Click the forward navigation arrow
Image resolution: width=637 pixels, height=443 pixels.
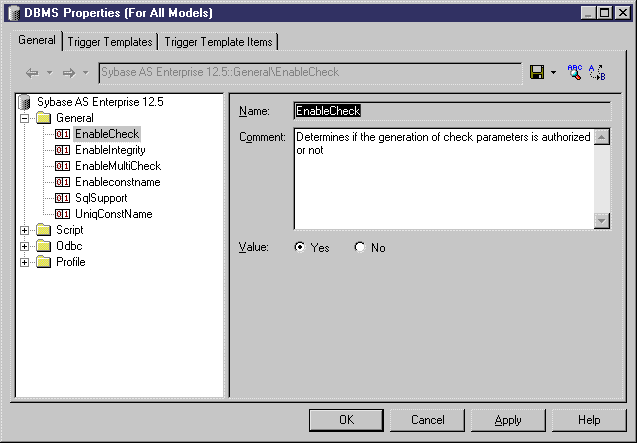pos(69,73)
